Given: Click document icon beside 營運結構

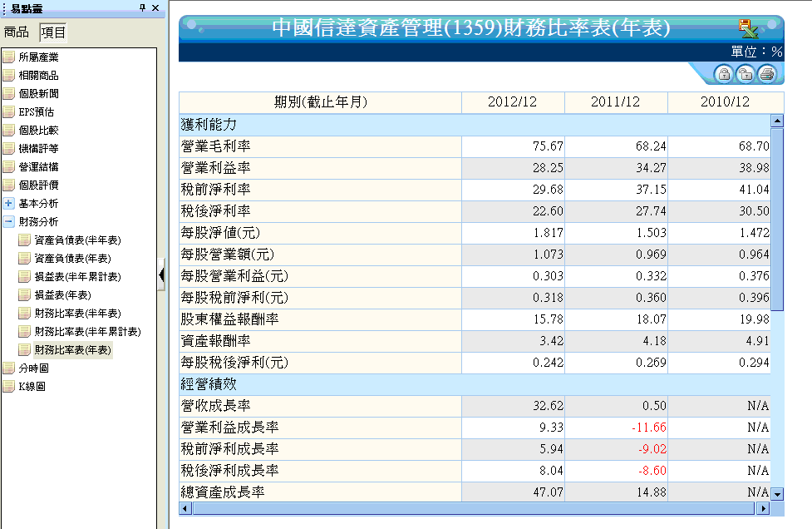Looking at the screenshot, I should (9, 167).
